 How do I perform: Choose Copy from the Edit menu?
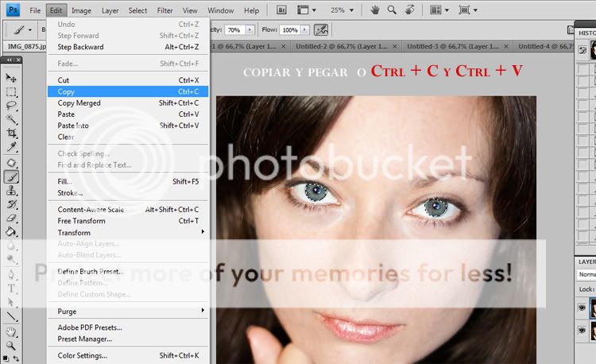pos(128,91)
